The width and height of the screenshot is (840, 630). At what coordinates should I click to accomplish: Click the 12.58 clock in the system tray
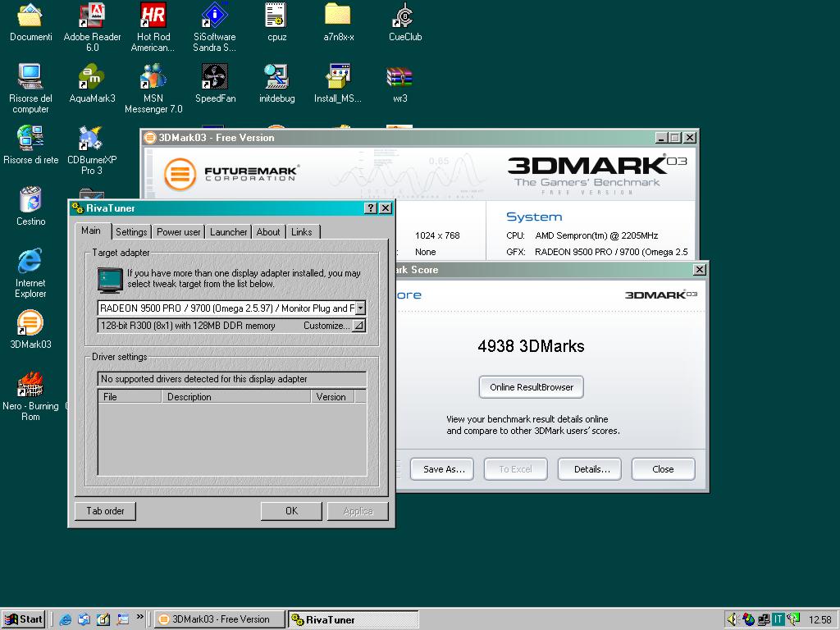[x=819, y=620]
